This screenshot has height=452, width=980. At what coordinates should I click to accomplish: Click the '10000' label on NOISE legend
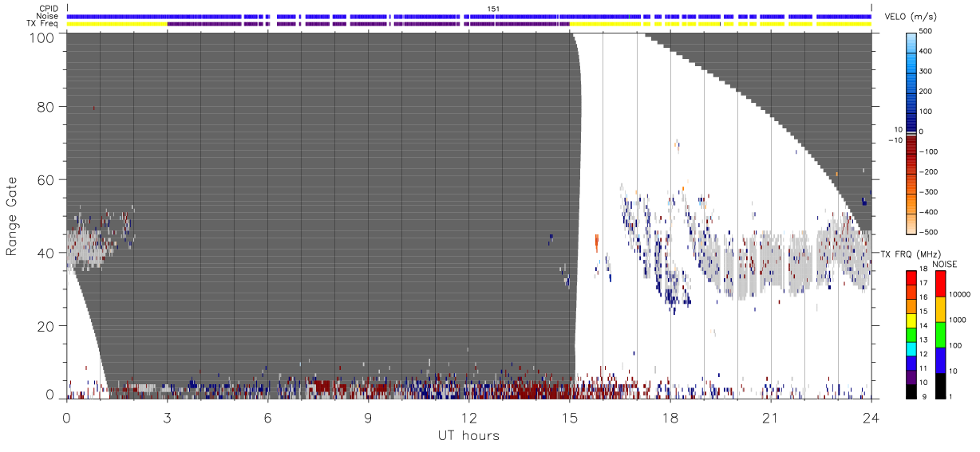(x=958, y=294)
